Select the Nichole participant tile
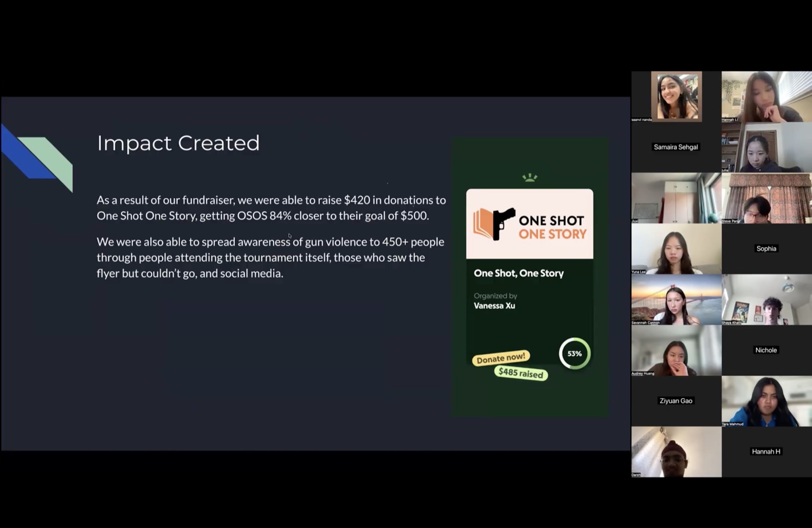This screenshot has width=812, height=528. (x=767, y=350)
